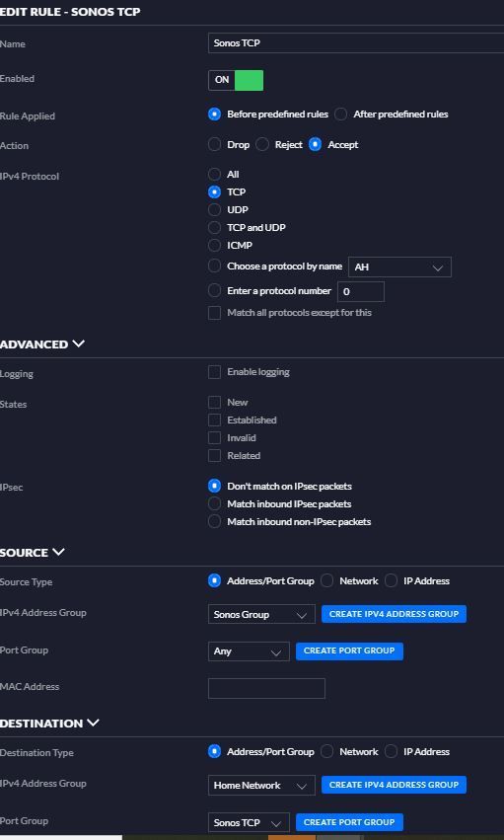Click source Create IPv4 Address Group
The height and width of the screenshot is (840, 504).
tap(394, 614)
